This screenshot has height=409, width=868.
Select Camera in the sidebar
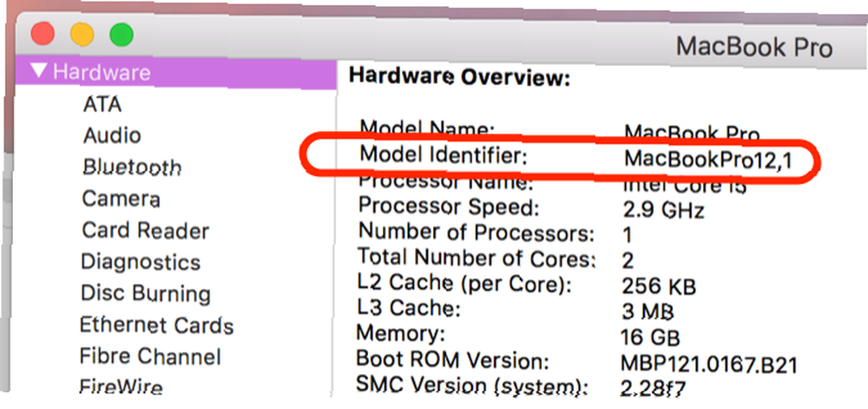(x=121, y=199)
